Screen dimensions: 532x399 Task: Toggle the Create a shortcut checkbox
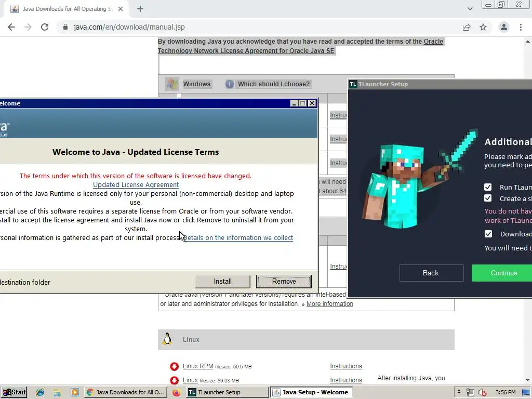[488, 198]
